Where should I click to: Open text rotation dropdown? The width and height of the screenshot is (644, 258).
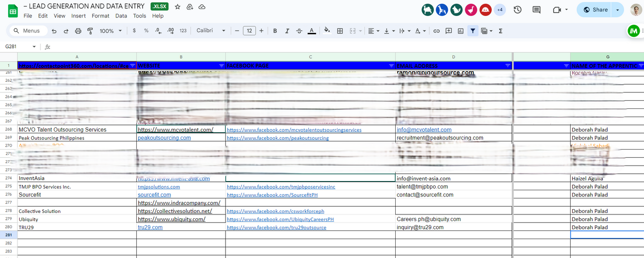point(420,31)
